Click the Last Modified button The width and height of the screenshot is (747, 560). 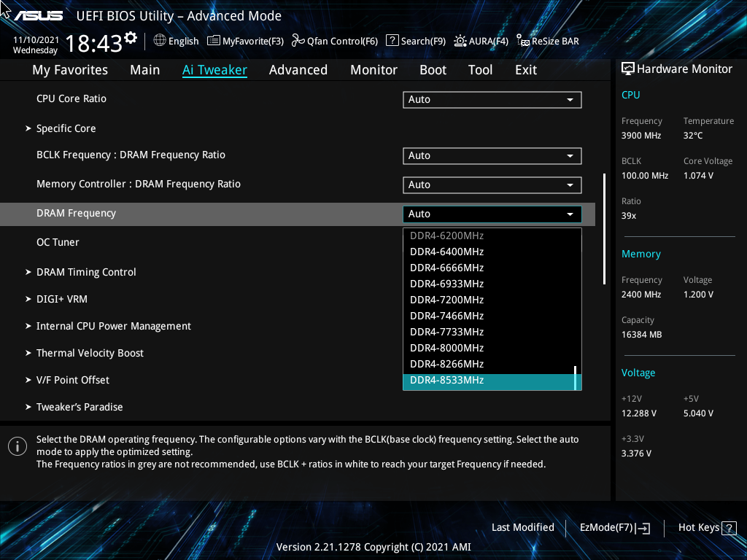[x=522, y=528]
